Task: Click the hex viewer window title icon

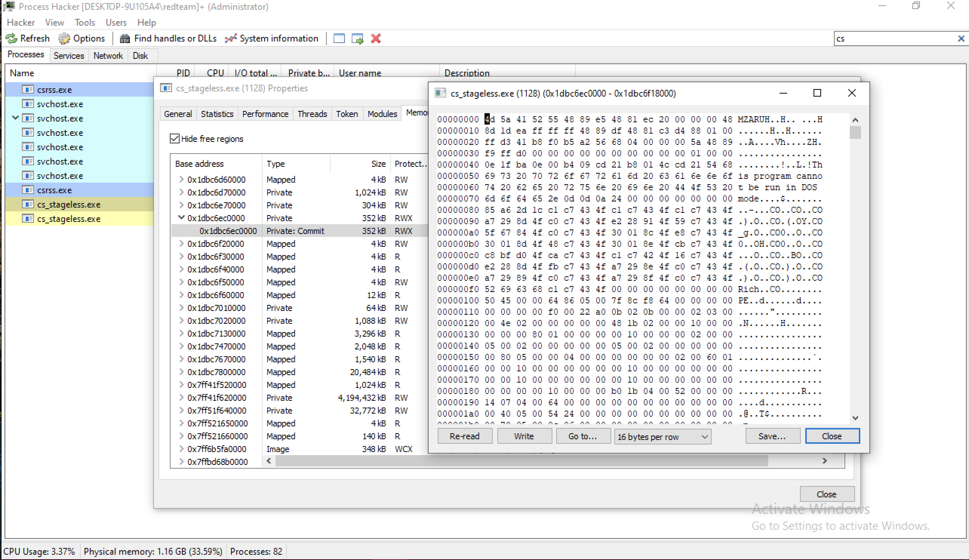Action: [440, 93]
